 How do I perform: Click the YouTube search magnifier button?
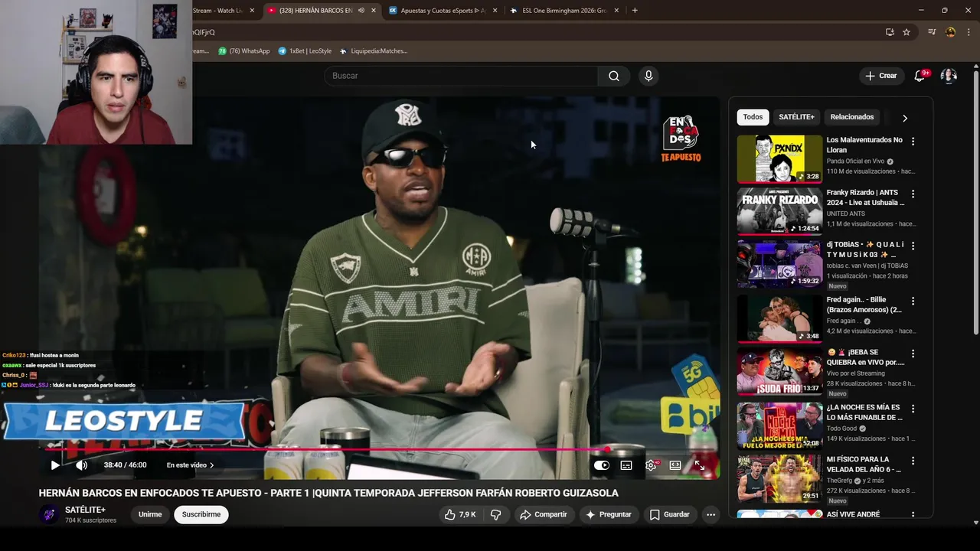[614, 76]
